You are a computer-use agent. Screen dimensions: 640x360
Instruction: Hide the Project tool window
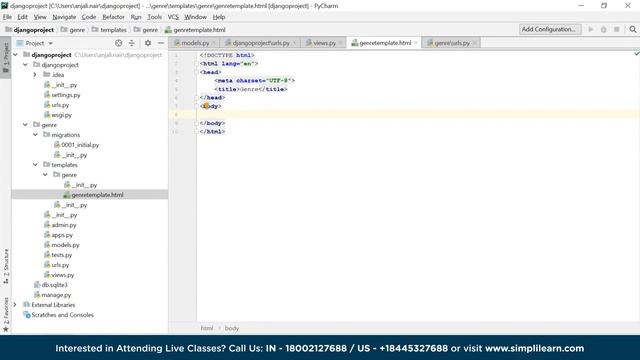tap(161, 43)
